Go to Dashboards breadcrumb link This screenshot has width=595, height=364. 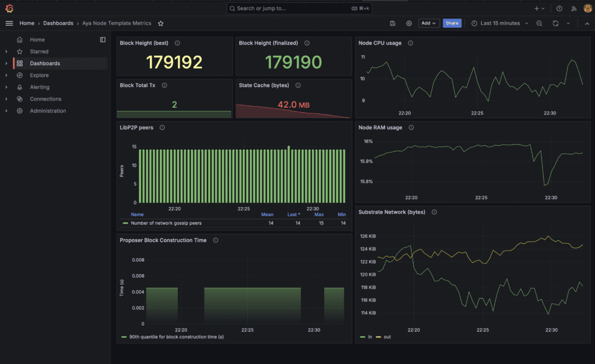tap(58, 23)
